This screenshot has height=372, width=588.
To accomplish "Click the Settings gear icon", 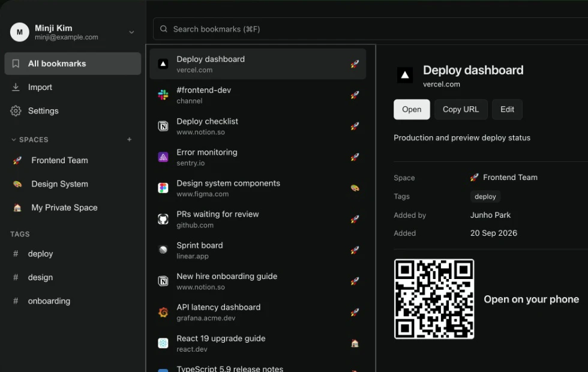I will 16,110.
